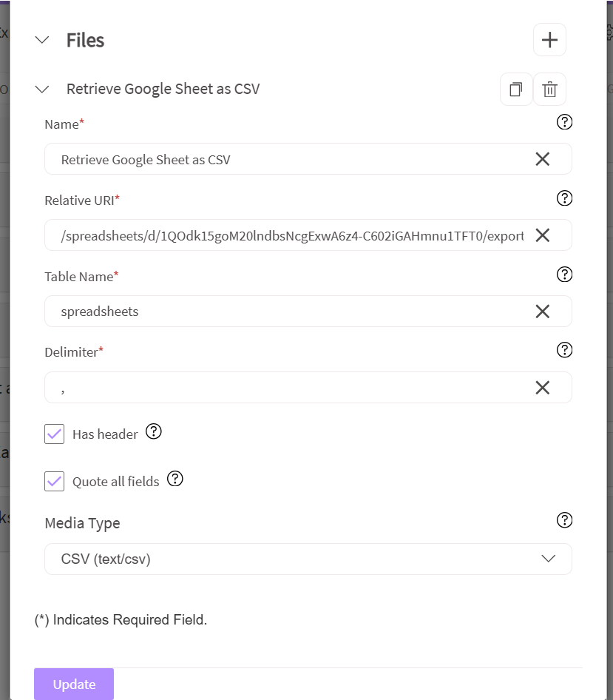The image size is (613, 700).
Task: Delete the Retrieve Google Sheet file entry
Action: click(x=549, y=90)
